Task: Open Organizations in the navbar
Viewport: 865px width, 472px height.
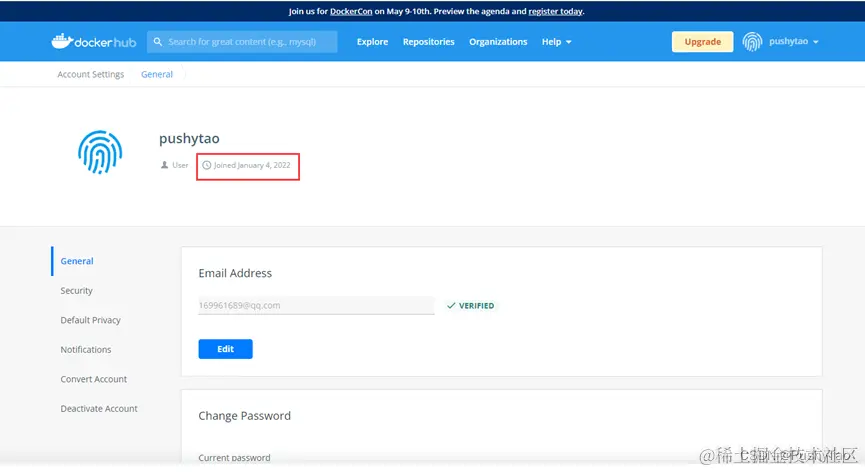Action: [x=498, y=42]
